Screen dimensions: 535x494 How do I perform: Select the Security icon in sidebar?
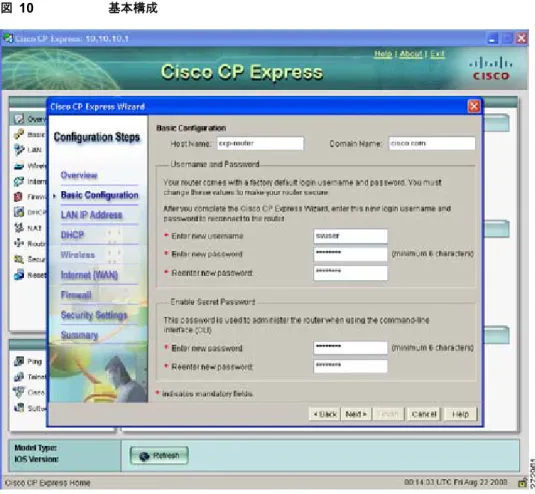[19, 259]
